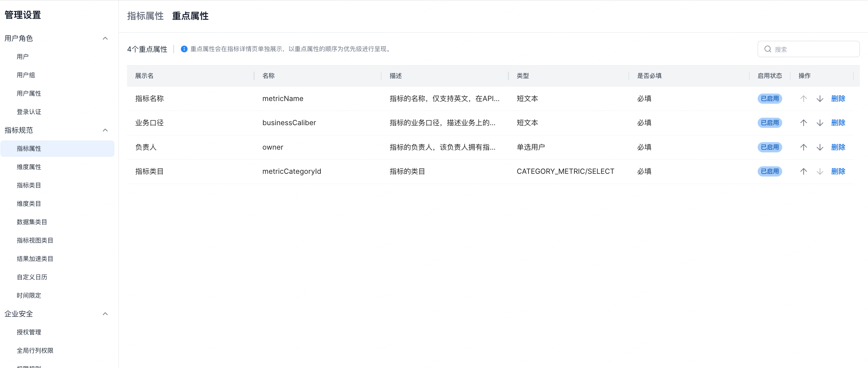Screen dimensions: 868x368
Task: Focus the 搜索 input field
Action: (x=814, y=49)
